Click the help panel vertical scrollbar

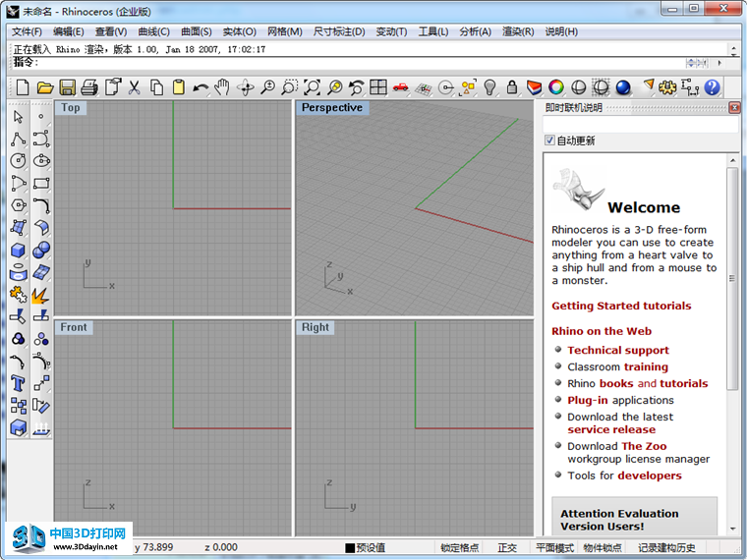click(732, 279)
